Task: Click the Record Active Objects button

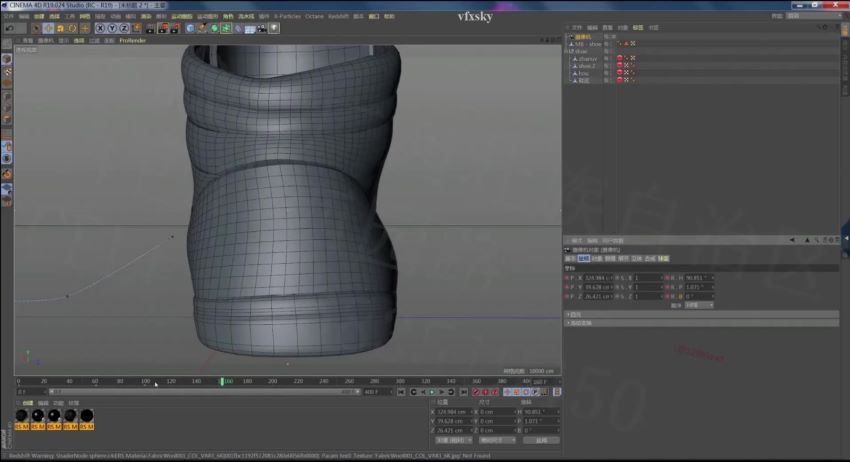Action: coord(476,392)
